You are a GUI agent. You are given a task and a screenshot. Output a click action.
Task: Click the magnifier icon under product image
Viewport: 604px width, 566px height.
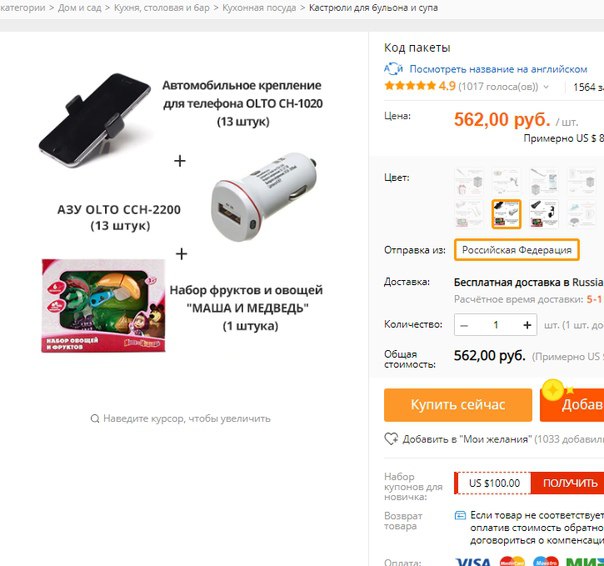tap(95, 418)
